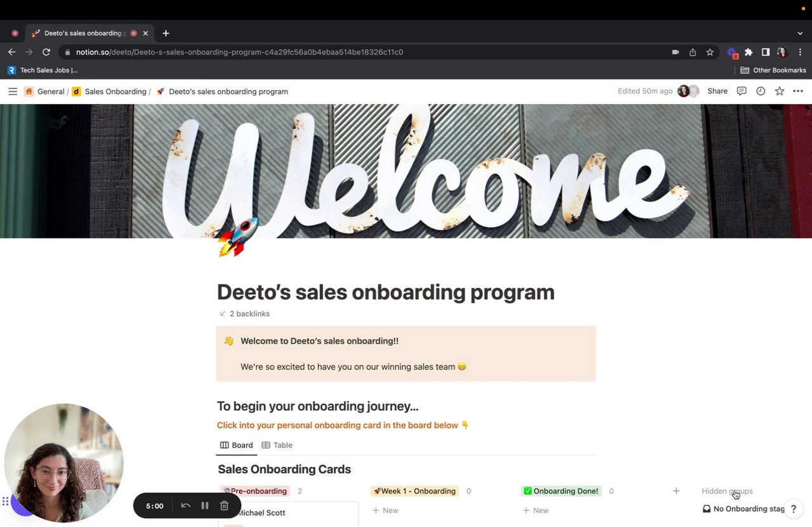Click the site lock icon in address bar

tap(67, 52)
